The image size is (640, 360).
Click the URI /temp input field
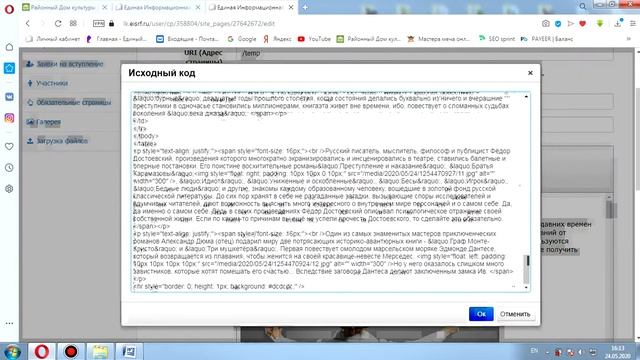coord(424,53)
